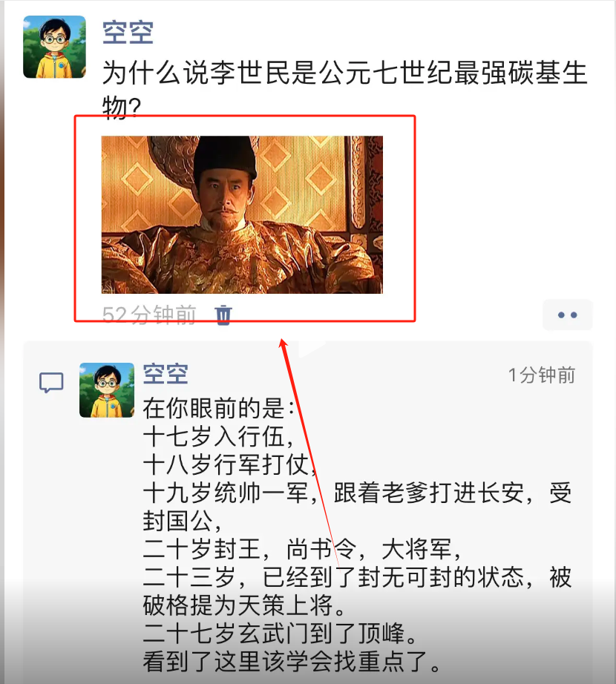Viewport: 616px width, 684px height.
Task: Tap commenter's cartoon avatar in comment section
Action: (107, 390)
